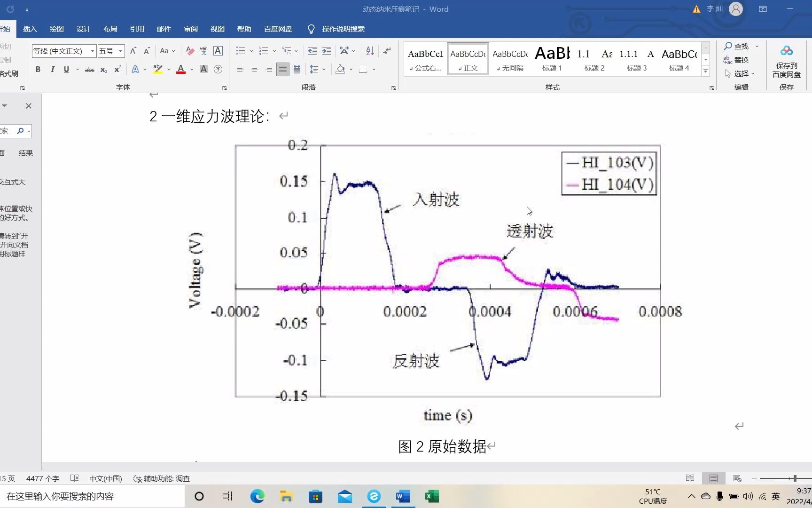
Task: Open Excel from the taskbar
Action: (x=432, y=496)
